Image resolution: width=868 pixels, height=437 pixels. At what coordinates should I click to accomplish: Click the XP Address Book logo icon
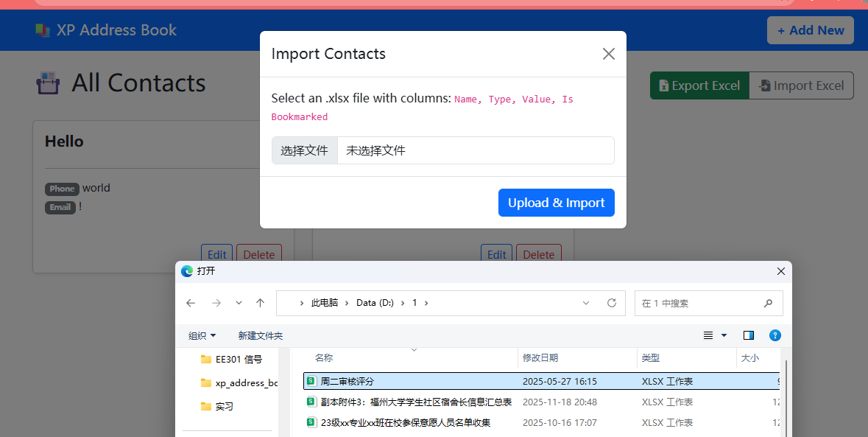click(x=43, y=29)
